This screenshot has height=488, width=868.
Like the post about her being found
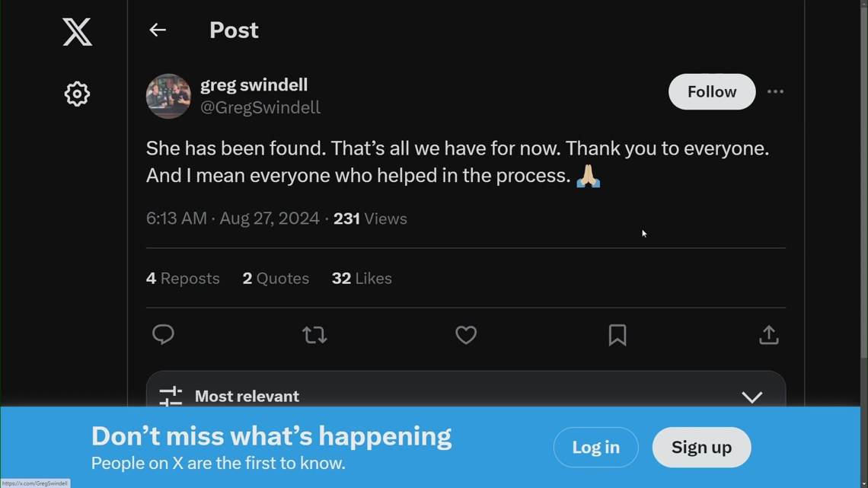466,335
